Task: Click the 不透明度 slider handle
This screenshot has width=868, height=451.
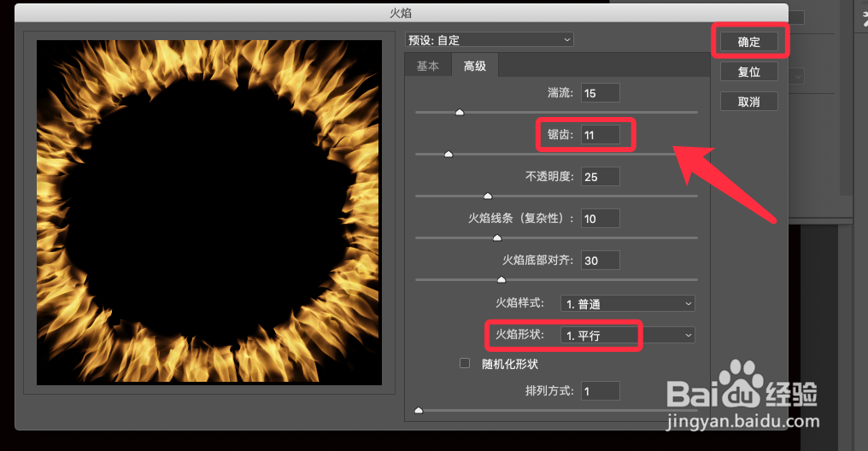Action: pos(488,196)
